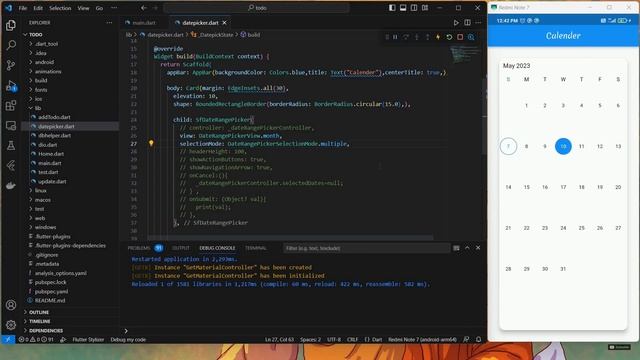Open Explorer more actions ellipsis
Screen dimensions: 640x360
point(109,23)
